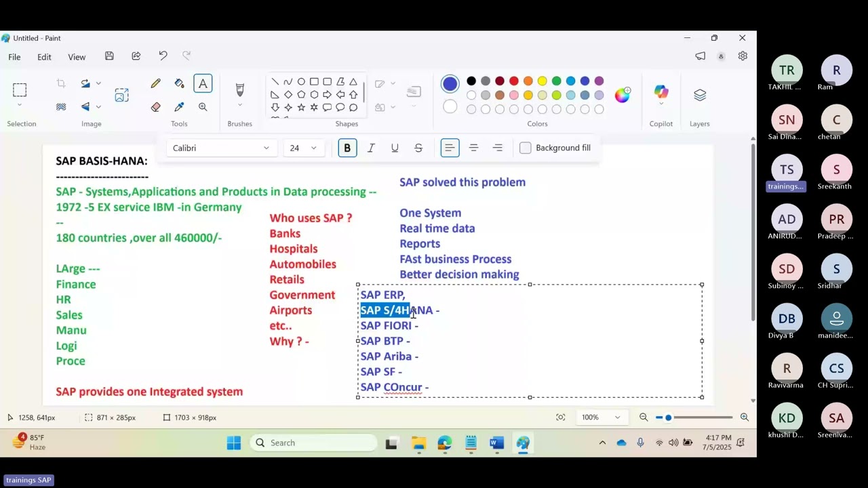Toggle Italic text formatting
The image size is (868, 488).
[x=371, y=148]
